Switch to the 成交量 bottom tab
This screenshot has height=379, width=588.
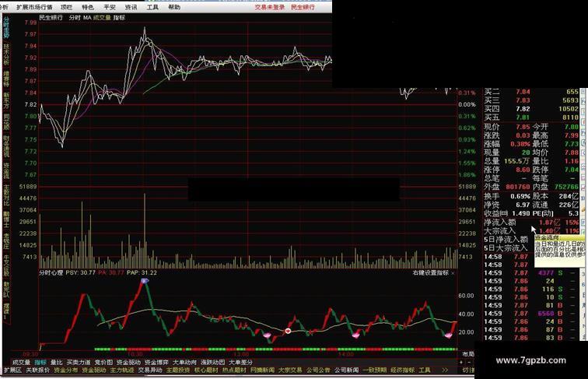21,363
